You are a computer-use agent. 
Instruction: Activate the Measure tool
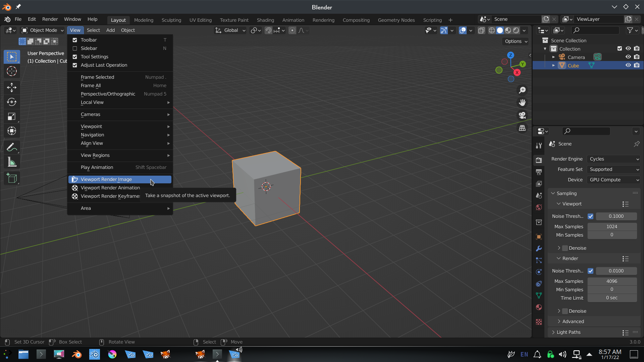(12, 162)
